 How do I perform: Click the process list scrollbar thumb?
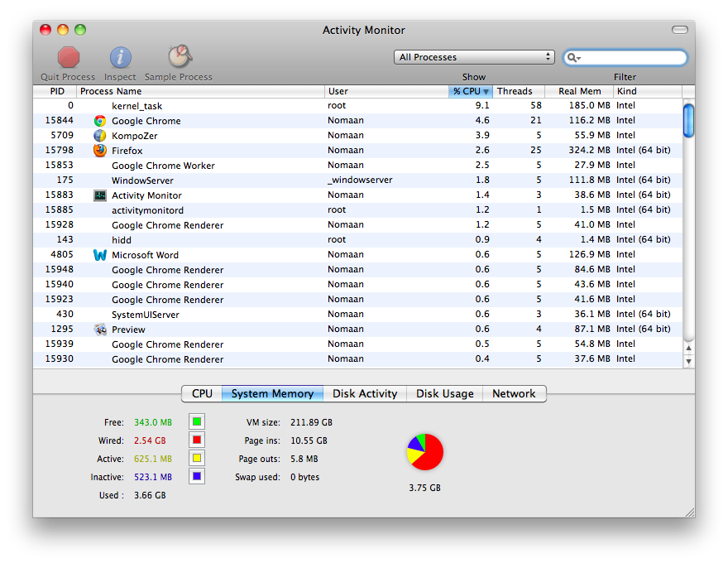pos(688,121)
